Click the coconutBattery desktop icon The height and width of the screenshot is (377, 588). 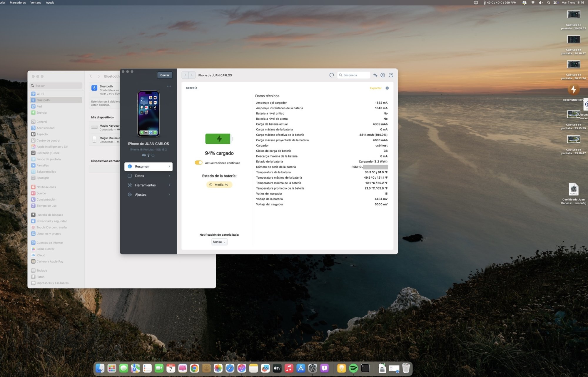tap(573, 89)
